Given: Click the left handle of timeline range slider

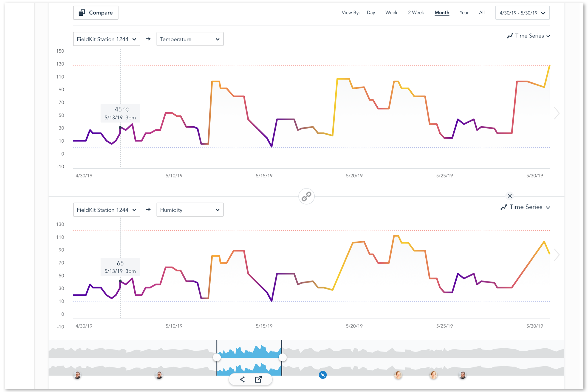Looking at the screenshot, I should (x=217, y=358).
